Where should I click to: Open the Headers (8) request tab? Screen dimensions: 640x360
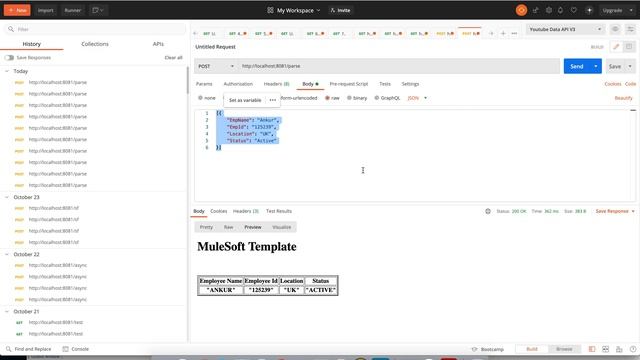276,84
